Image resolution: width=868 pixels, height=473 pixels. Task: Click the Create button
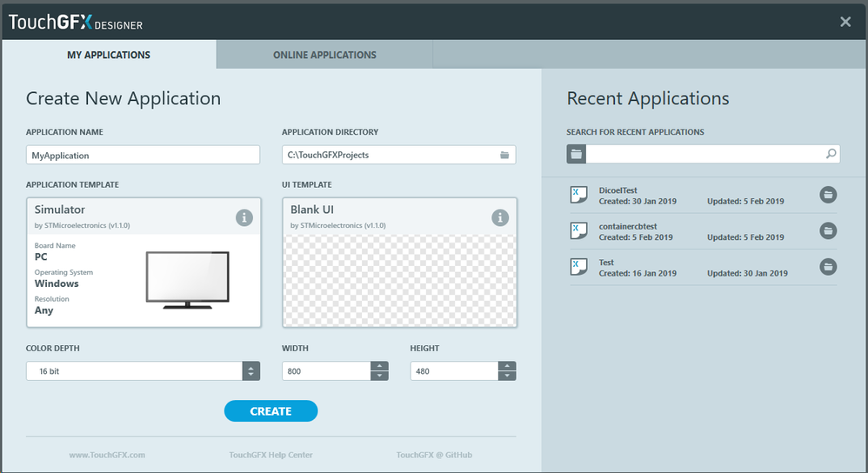270,411
